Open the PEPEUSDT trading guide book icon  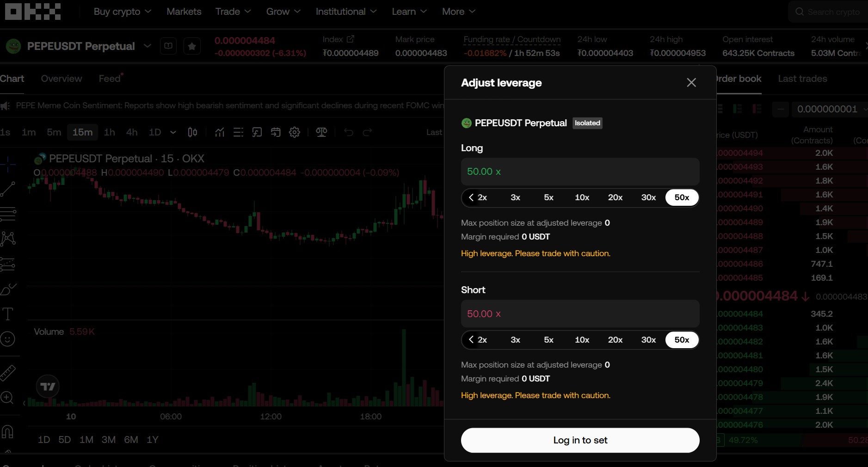[168, 46]
